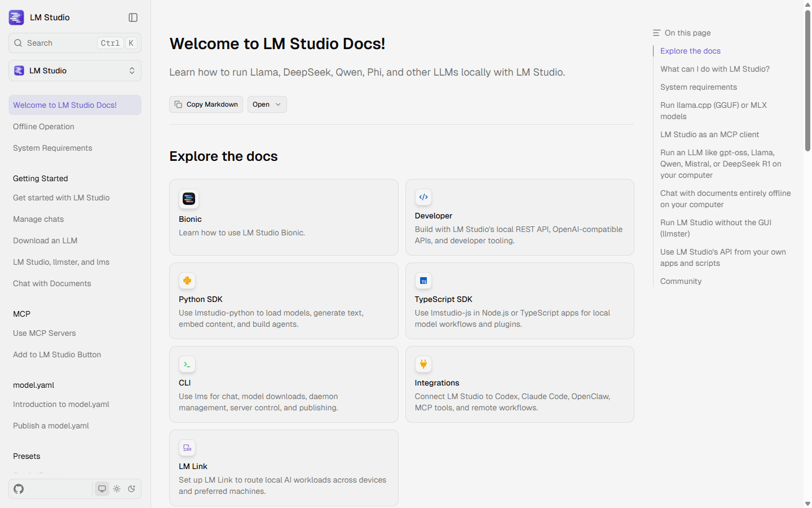812x508 pixels.
Task: Click the scrollbar down arrow
Action: point(807,503)
